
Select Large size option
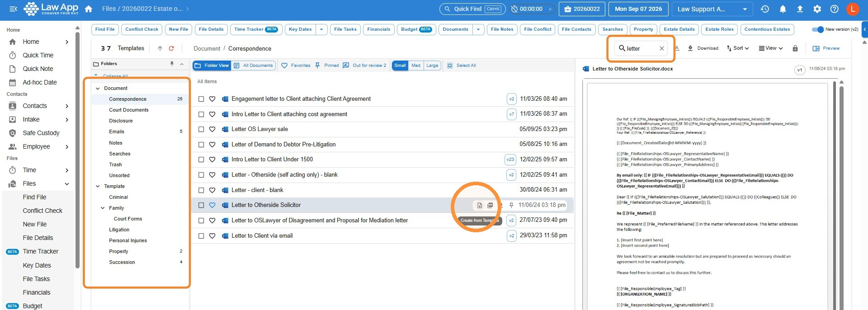click(x=432, y=66)
